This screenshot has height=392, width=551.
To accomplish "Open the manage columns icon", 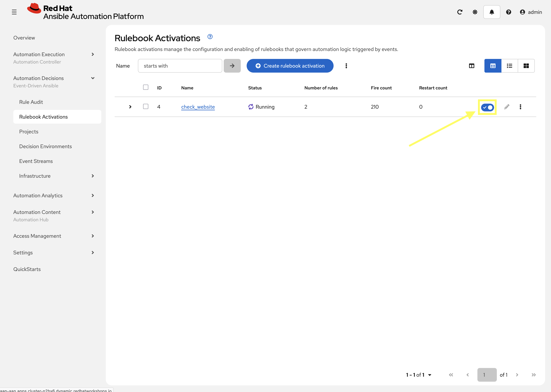I will 471,66.
